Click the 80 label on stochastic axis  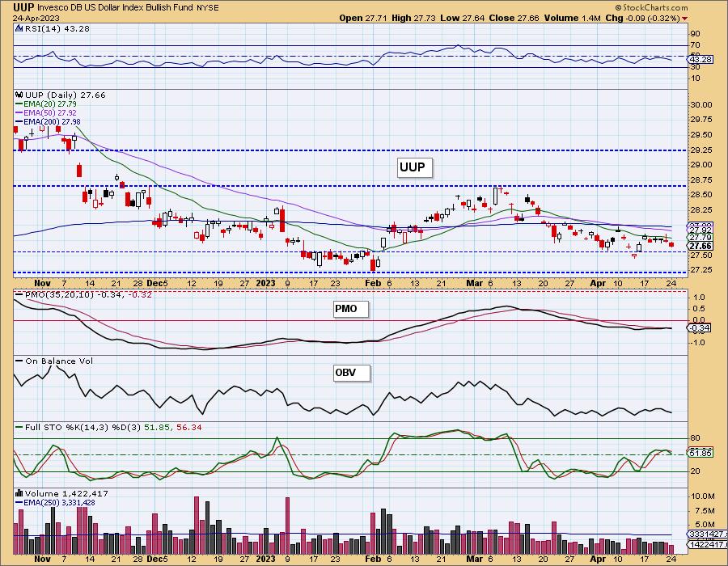[x=695, y=438]
